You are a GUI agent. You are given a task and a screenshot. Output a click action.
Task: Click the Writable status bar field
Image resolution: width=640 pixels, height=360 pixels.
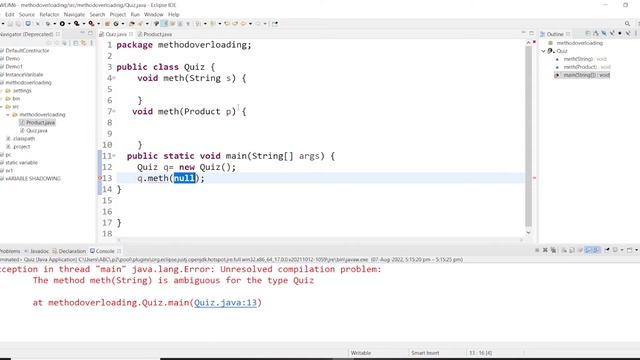click(x=361, y=353)
